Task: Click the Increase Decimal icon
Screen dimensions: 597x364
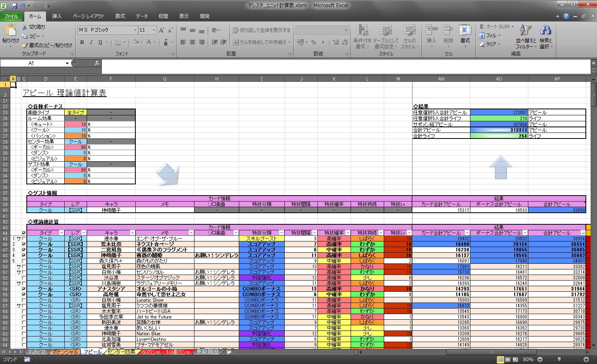Action: pyautogui.click(x=335, y=42)
